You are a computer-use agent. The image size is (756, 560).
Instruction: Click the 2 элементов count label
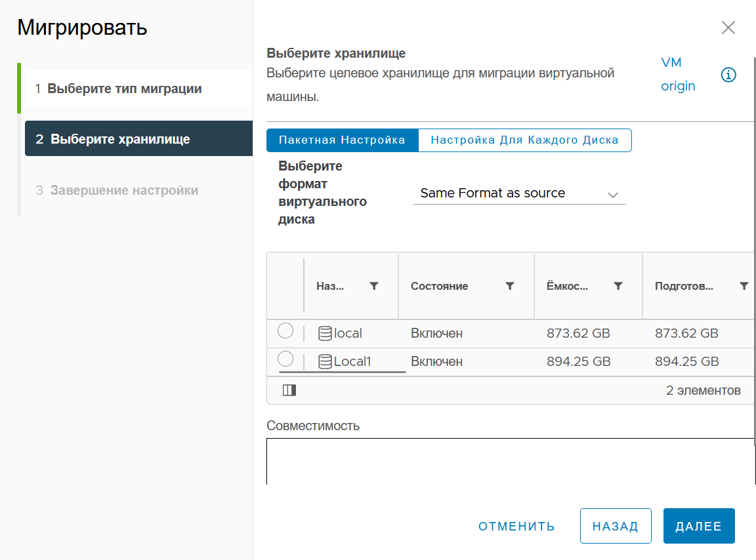tap(703, 390)
